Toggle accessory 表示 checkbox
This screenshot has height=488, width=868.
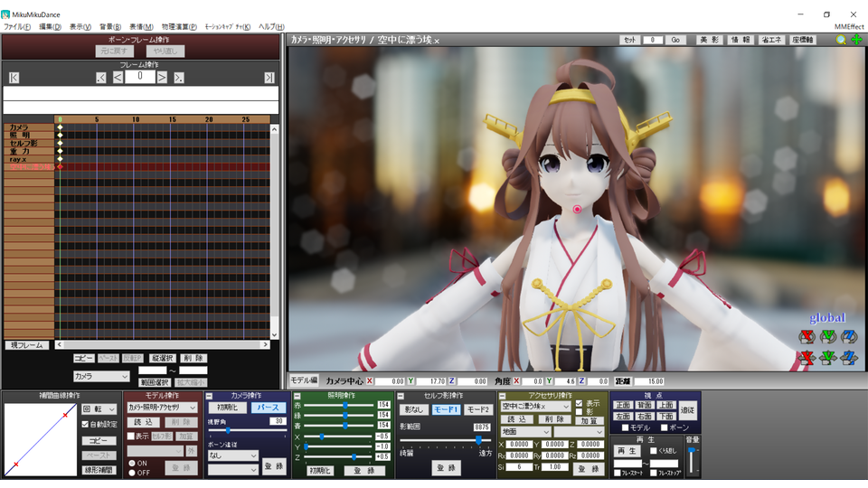pyautogui.click(x=579, y=403)
